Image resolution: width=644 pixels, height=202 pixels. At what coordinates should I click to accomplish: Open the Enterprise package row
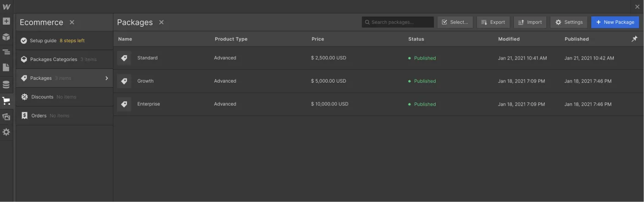(x=149, y=104)
